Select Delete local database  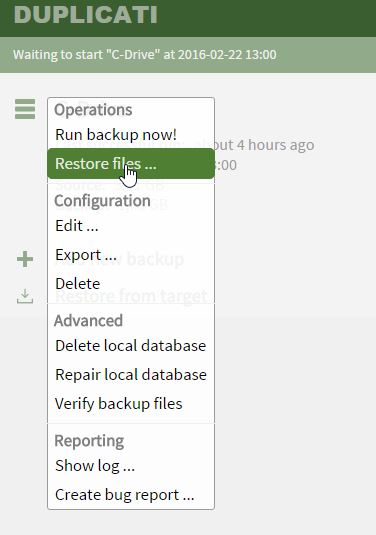[x=131, y=346]
